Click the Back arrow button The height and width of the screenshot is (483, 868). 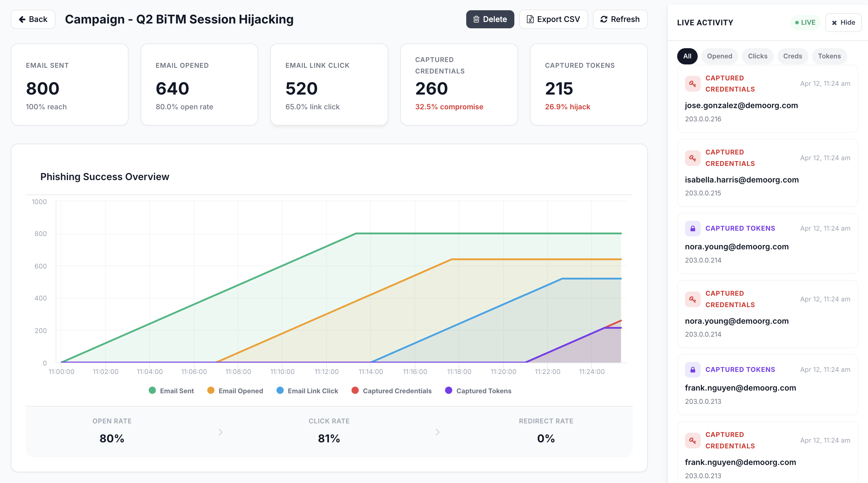(33, 19)
